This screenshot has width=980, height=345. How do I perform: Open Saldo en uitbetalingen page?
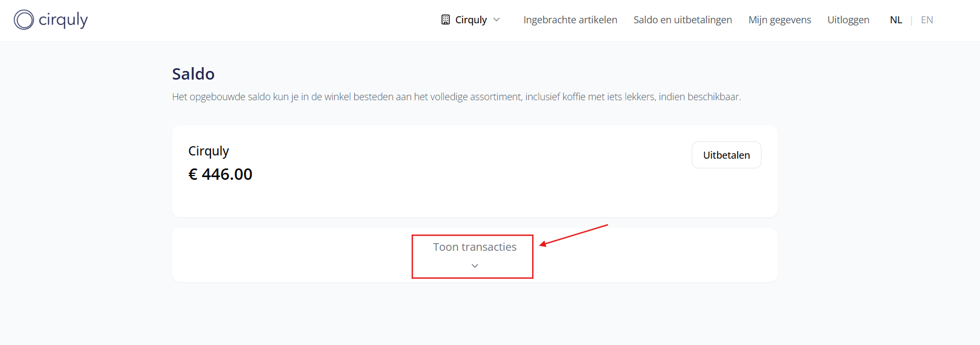tap(683, 20)
